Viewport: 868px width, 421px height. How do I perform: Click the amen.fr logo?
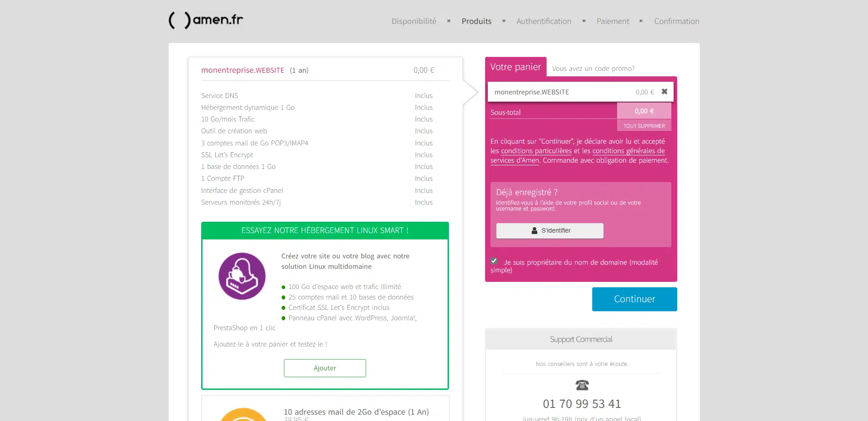[x=206, y=20]
